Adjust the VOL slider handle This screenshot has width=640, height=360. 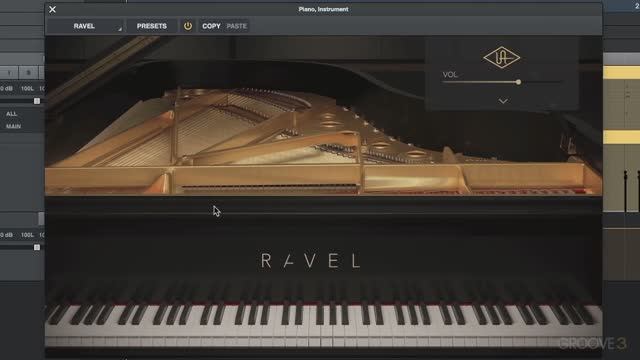518,82
